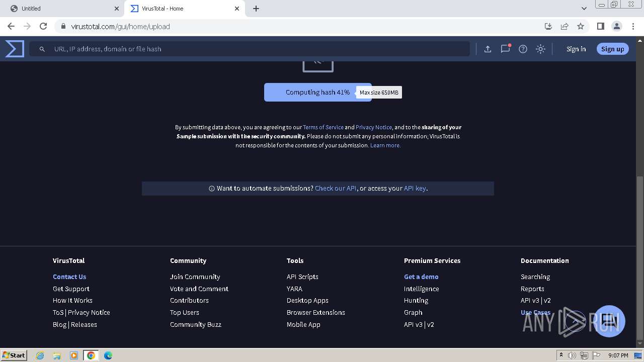
Task: Open a new browser tab
Action: click(256, 9)
